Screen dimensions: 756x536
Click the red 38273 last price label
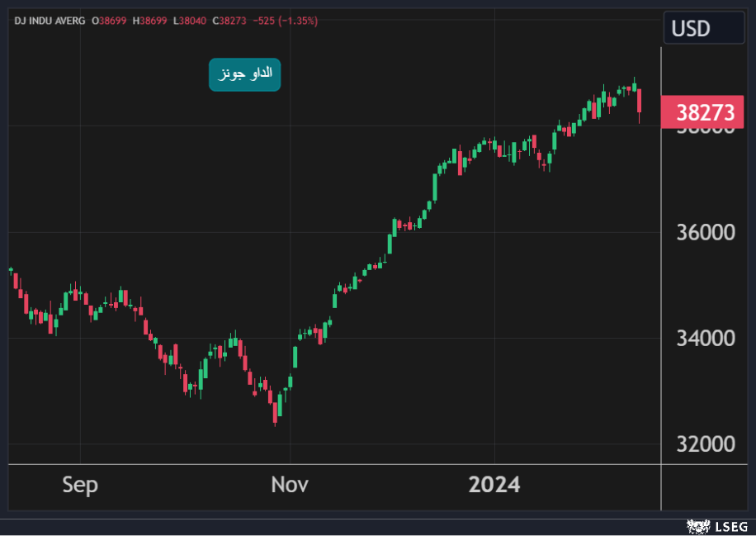(702, 112)
